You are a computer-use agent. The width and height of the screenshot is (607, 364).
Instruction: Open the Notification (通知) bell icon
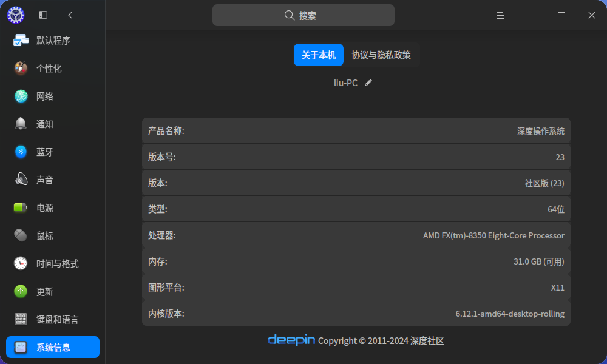(x=21, y=124)
